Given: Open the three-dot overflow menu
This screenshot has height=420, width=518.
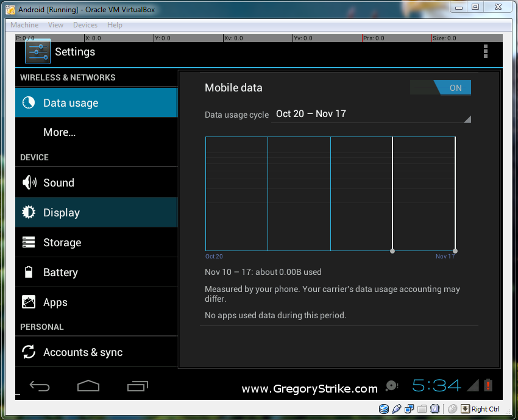Looking at the screenshot, I should click(485, 52).
